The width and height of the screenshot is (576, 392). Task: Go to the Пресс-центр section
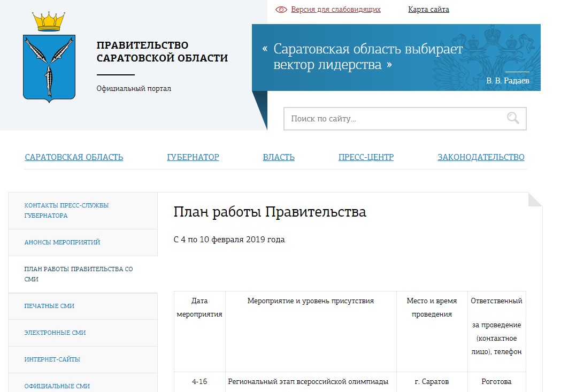pos(366,157)
